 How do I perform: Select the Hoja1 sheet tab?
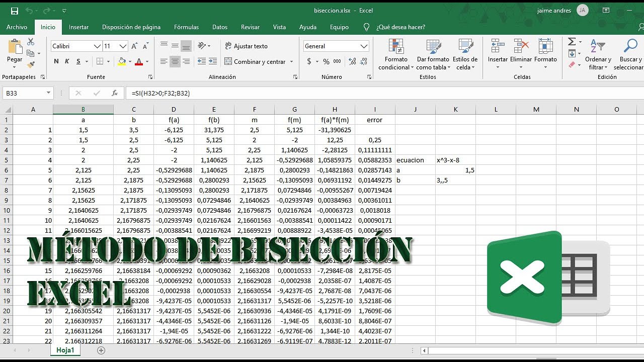click(65, 350)
